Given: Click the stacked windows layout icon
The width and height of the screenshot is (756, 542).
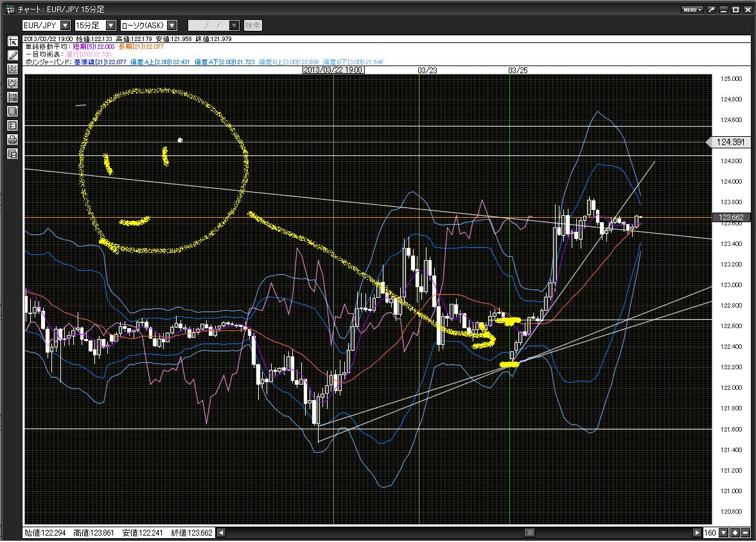Looking at the screenshot, I should 12,112.
